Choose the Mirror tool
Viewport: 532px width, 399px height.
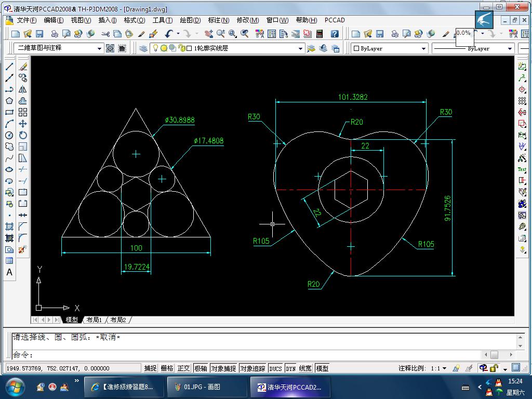23,89
